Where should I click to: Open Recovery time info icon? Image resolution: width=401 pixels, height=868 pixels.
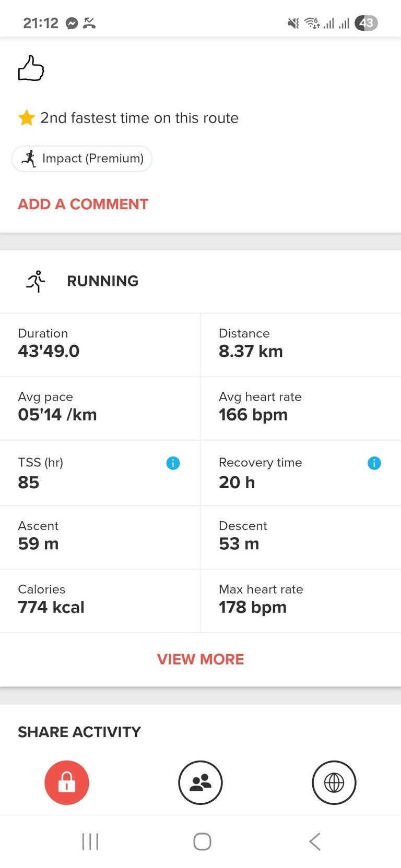tap(374, 463)
